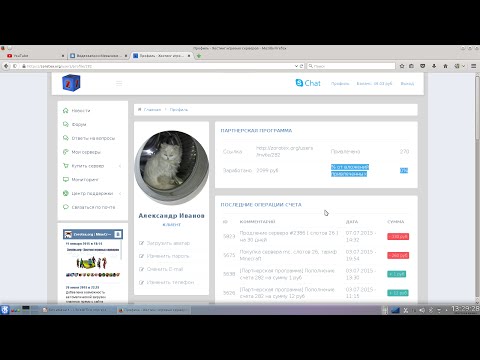480x360 pixels.
Task: Open Ответы на вопросы in sidebar
Action: (93, 138)
